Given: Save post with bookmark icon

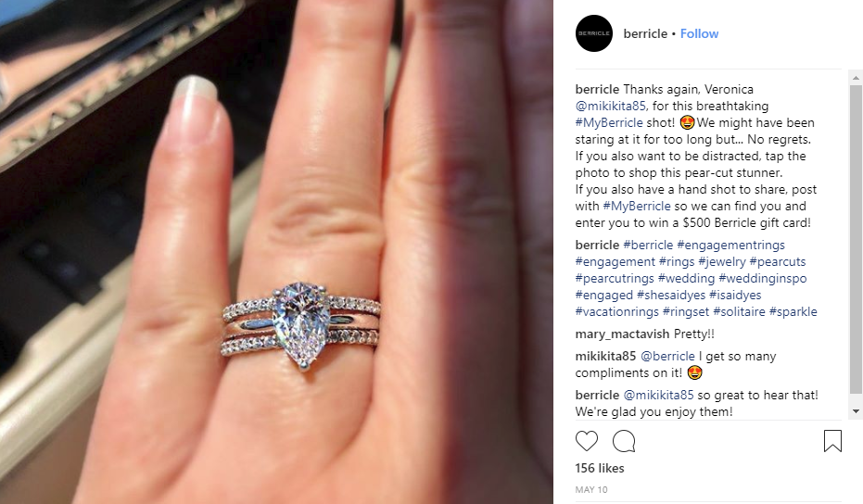Looking at the screenshot, I should [x=832, y=441].
